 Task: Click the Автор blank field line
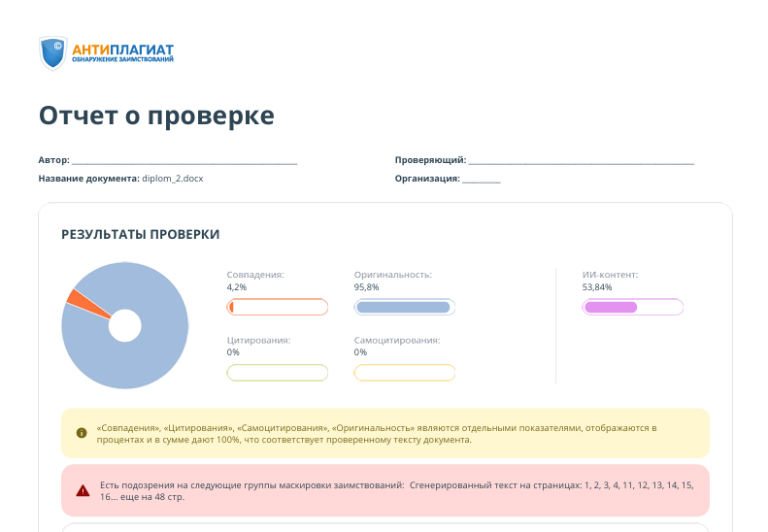184,161
